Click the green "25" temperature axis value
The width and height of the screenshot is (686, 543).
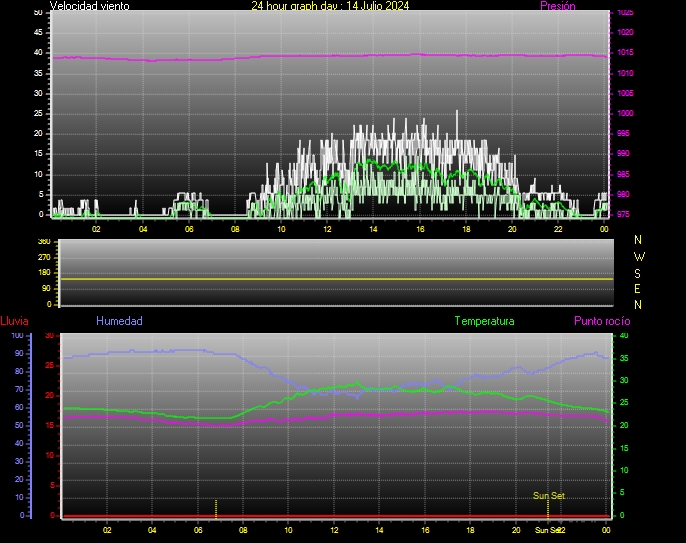point(624,403)
